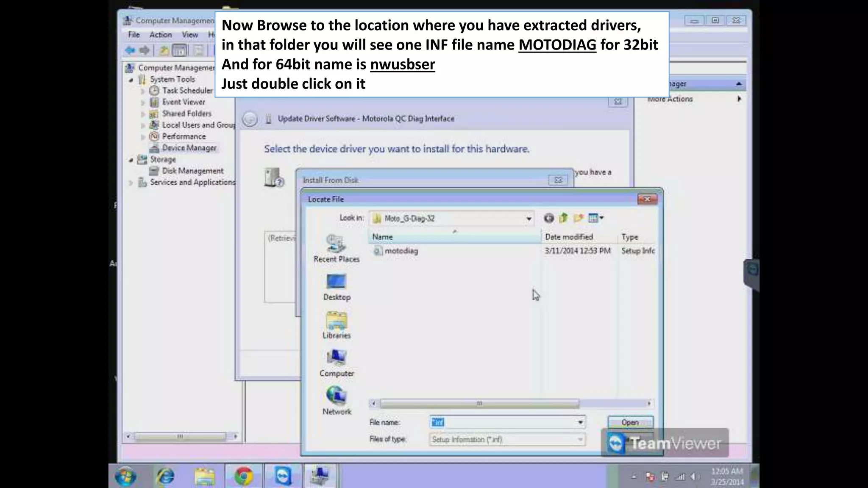Collapse the System Tools tree node
The width and height of the screenshot is (868, 488).
tap(131, 80)
